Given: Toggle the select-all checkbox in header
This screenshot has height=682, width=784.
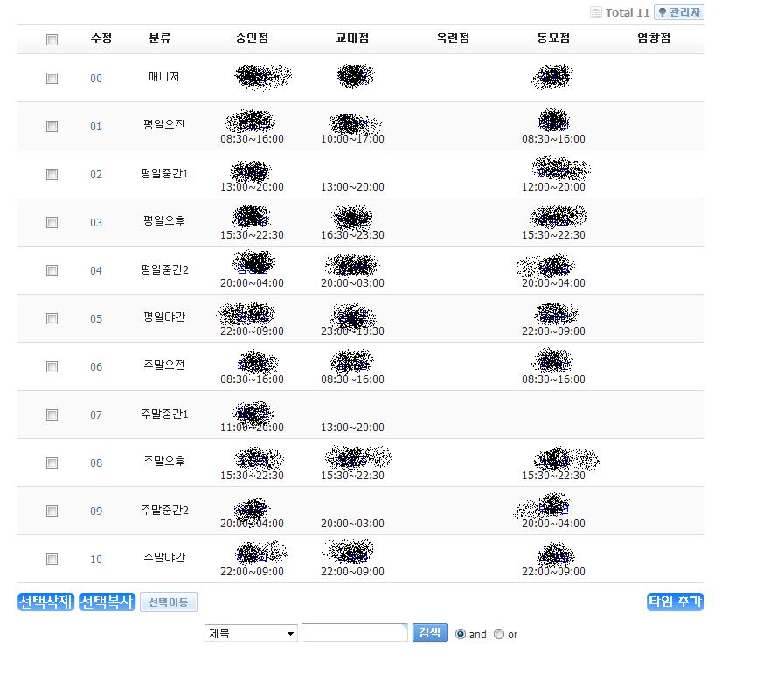Looking at the screenshot, I should click(52, 39).
